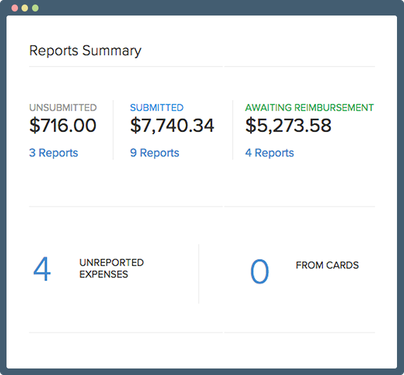The image size is (404, 375).
Task: Select the AWAITING REIMBURSEMENT label
Action: click(309, 108)
